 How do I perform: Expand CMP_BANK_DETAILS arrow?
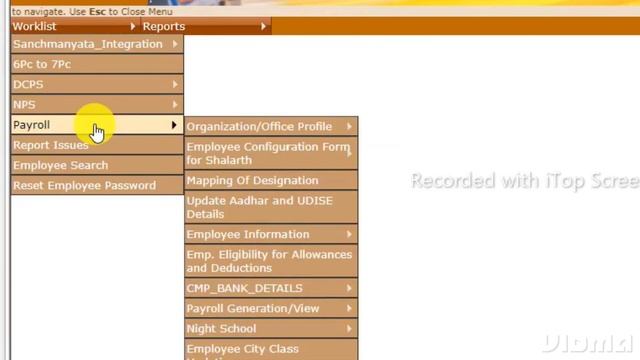click(x=349, y=288)
